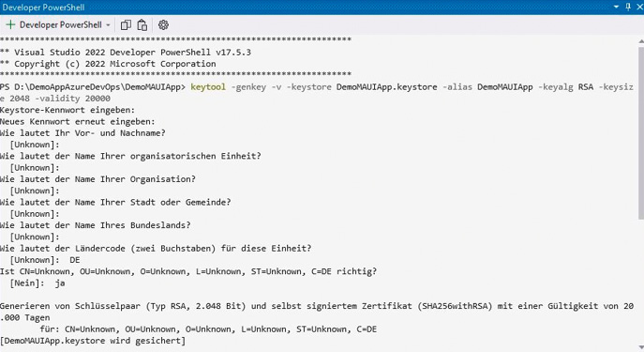Viewport: 644px width, 352px height.
Task: Click the vertical scrollbar thumb
Action: 640,132
